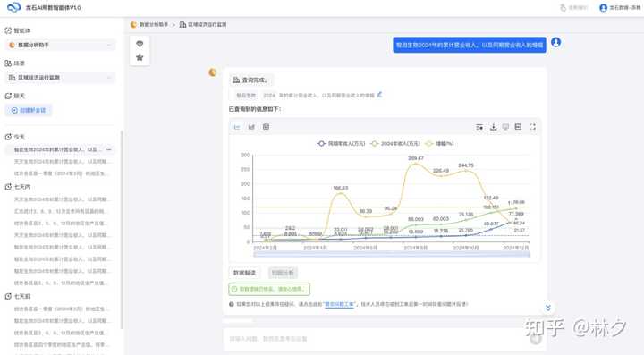644x355 pixels.
Task: Click the breadcrumb 数据分析助手
Action: (x=149, y=25)
